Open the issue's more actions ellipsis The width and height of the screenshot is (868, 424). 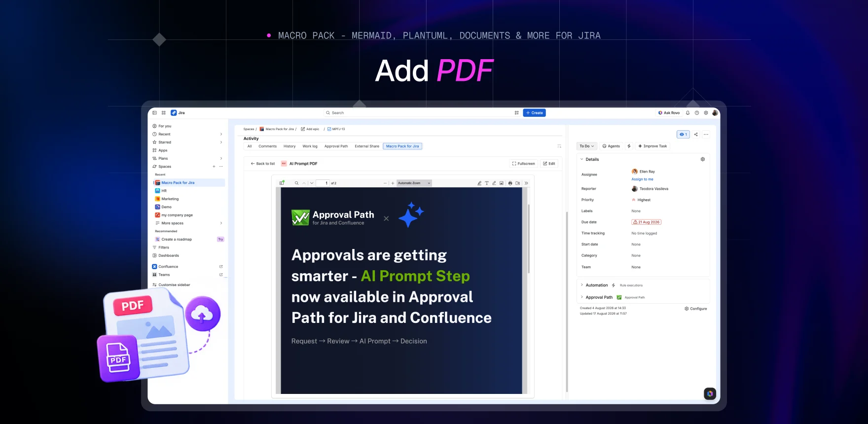pos(706,134)
